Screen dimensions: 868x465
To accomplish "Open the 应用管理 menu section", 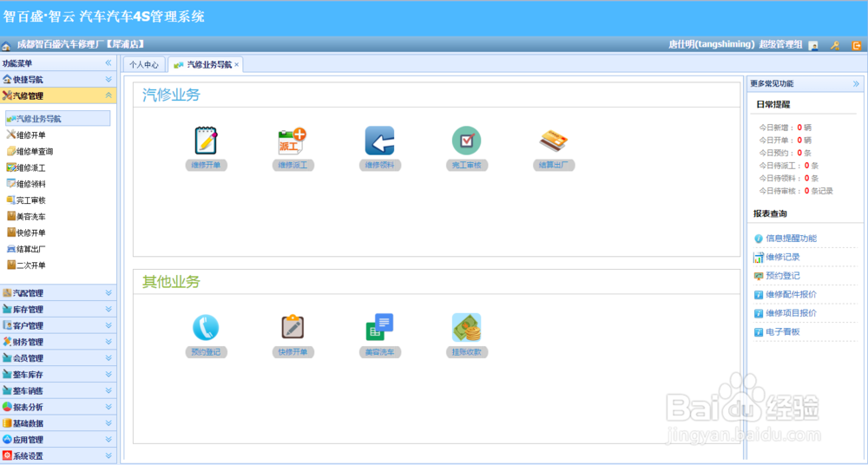I will [x=58, y=440].
